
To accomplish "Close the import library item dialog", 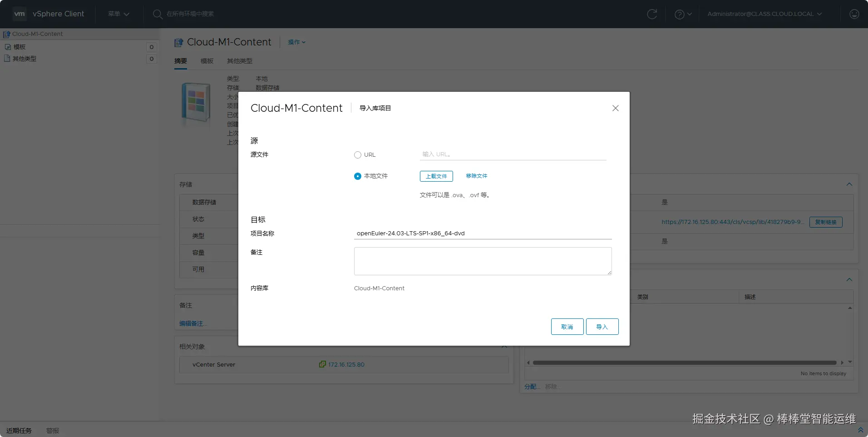I will [616, 108].
